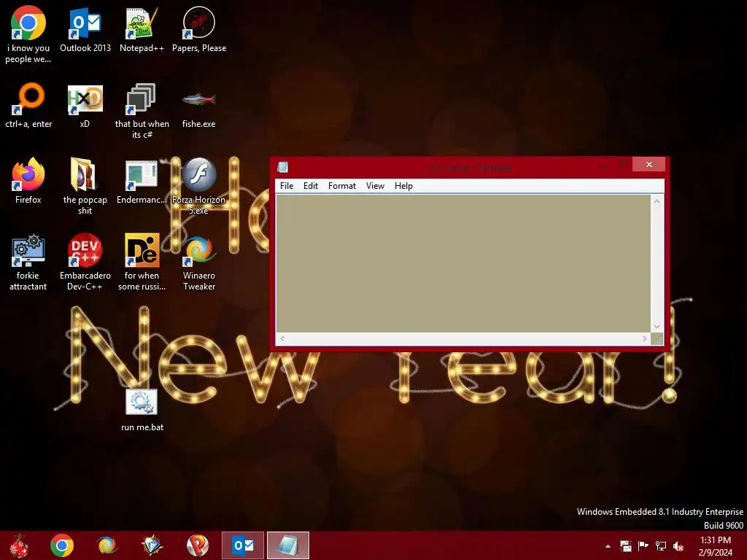Open the clock showing 1:31 PM
747x560 pixels.
click(x=715, y=545)
